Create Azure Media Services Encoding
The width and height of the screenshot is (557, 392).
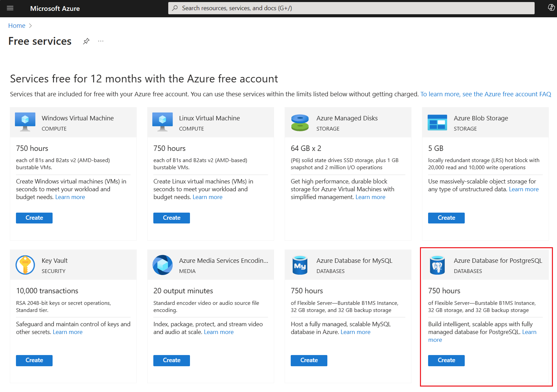[x=172, y=360]
